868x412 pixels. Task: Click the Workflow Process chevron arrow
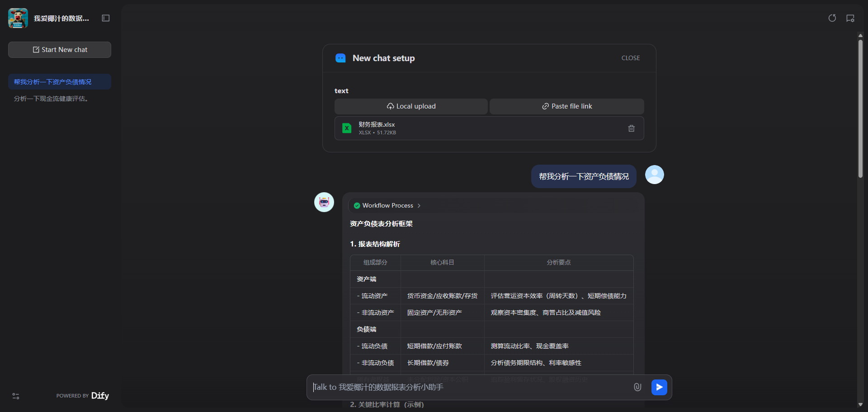click(419, 205)
